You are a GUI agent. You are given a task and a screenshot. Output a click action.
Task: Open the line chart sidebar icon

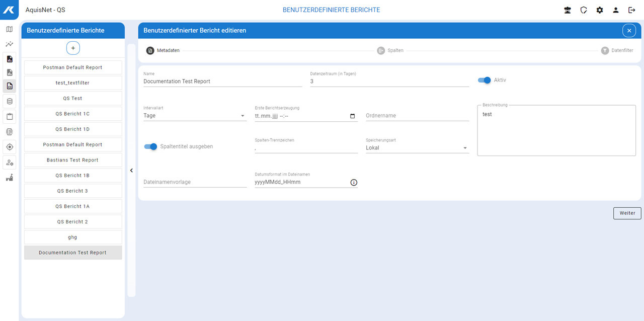pos(9,44)
